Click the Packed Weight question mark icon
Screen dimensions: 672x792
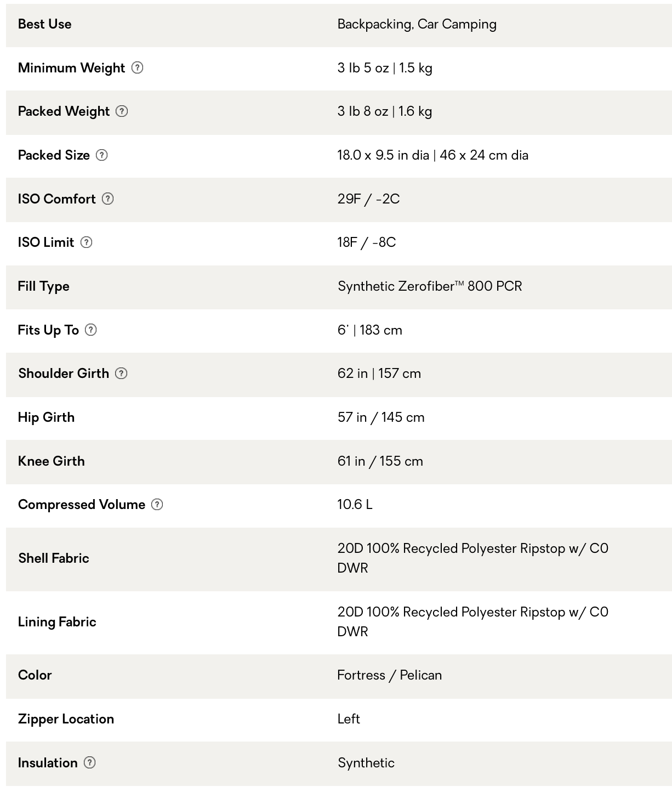coord(122,111)
